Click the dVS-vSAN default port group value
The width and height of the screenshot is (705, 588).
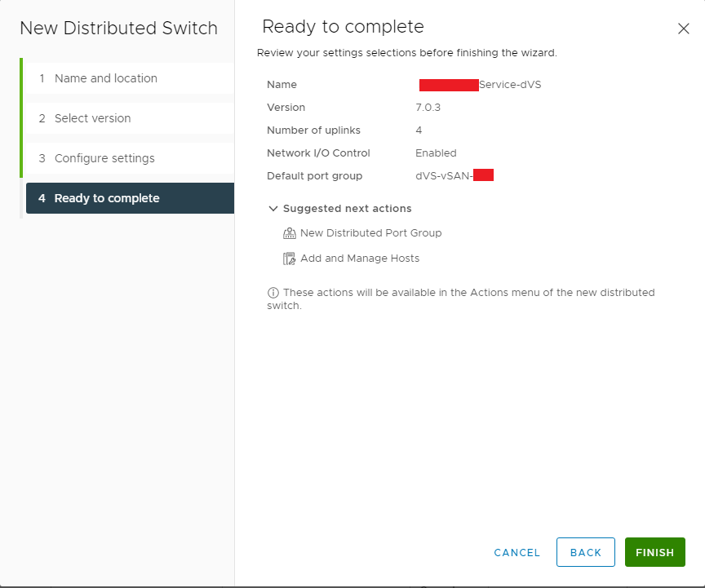[444, 176]
